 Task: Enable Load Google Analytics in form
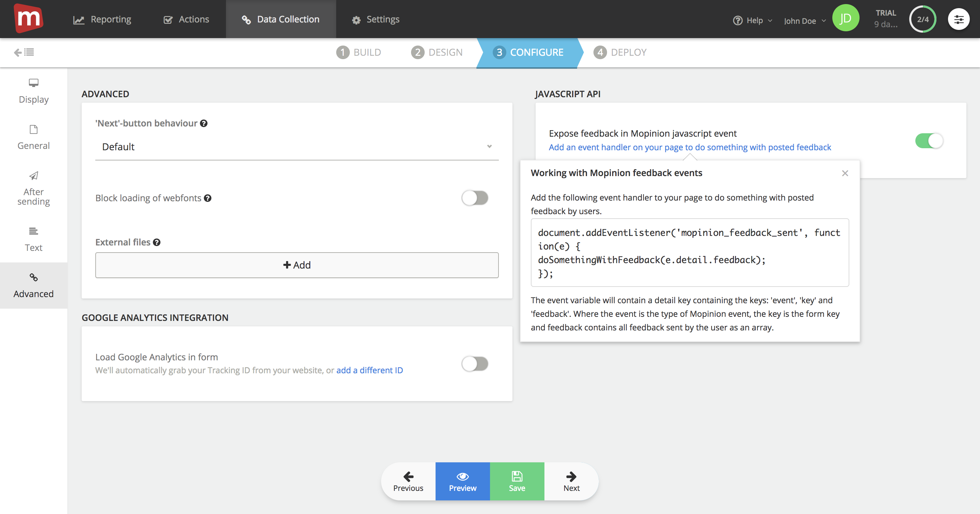(475, 364)
